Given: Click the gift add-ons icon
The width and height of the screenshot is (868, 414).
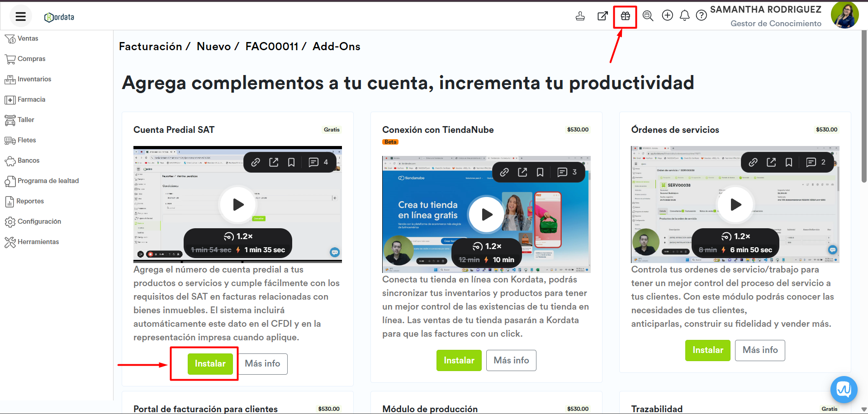Looking at the screenshot, I should (625, 16).
